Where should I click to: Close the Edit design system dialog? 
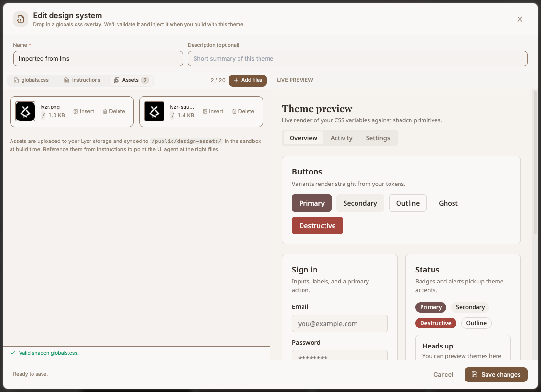519,19
